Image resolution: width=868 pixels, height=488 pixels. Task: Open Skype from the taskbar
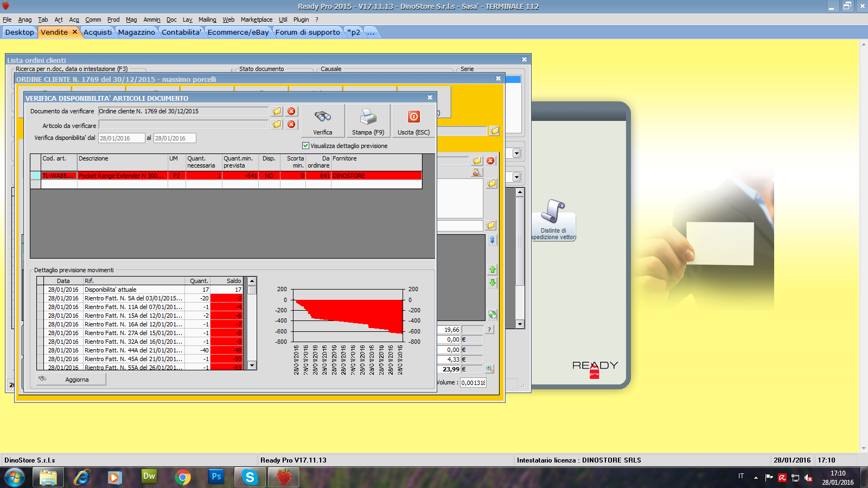point(250,477)
